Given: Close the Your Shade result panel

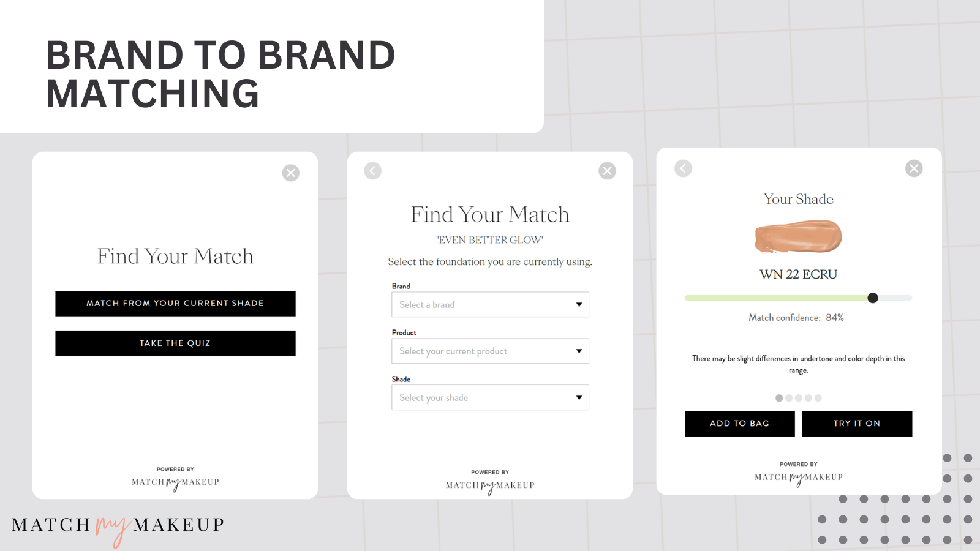Looking at the screenshot, I should [x=914, y=168].
